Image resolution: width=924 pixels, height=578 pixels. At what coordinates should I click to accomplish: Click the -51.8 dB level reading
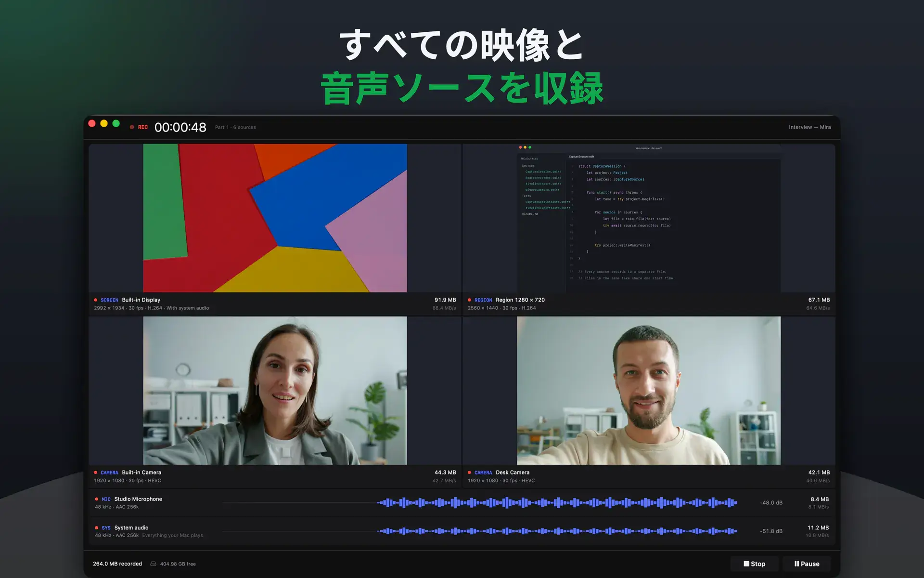pos(771,531)
